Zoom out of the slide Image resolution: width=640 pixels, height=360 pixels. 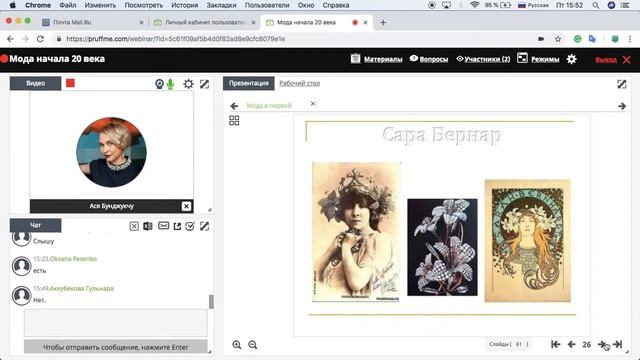tap(253, 345)
